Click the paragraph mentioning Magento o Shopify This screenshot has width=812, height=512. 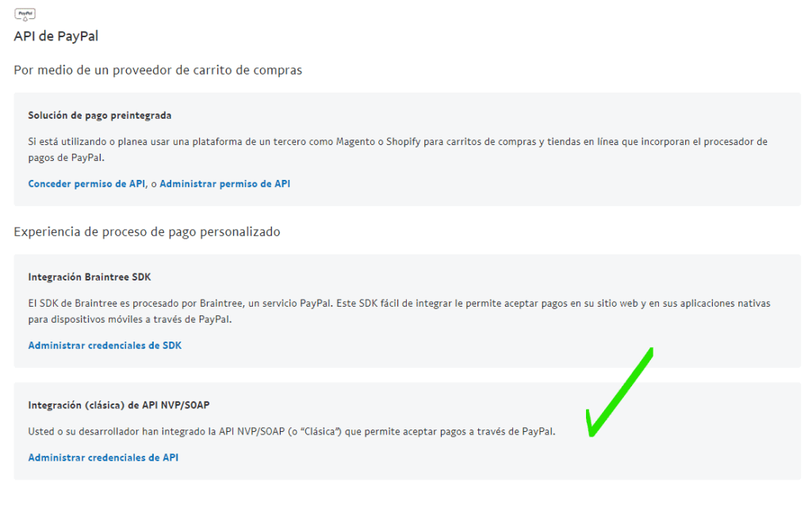coord(398,150)
